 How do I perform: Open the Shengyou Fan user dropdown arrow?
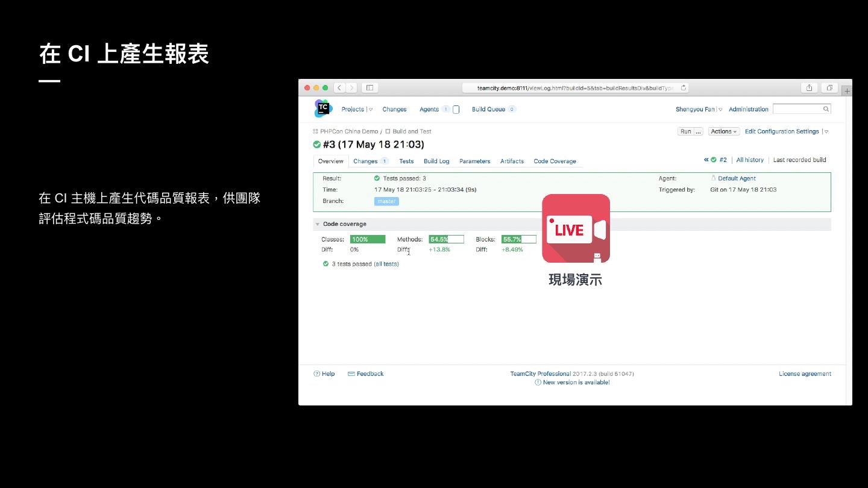tap(720, 110)
